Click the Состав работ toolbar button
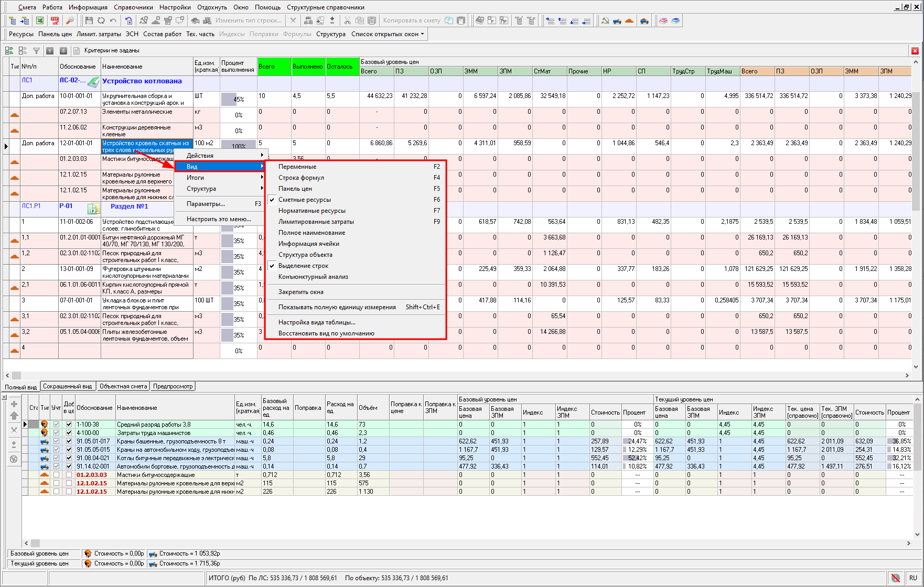The image size is (924, 587). (x=162, y=34)
